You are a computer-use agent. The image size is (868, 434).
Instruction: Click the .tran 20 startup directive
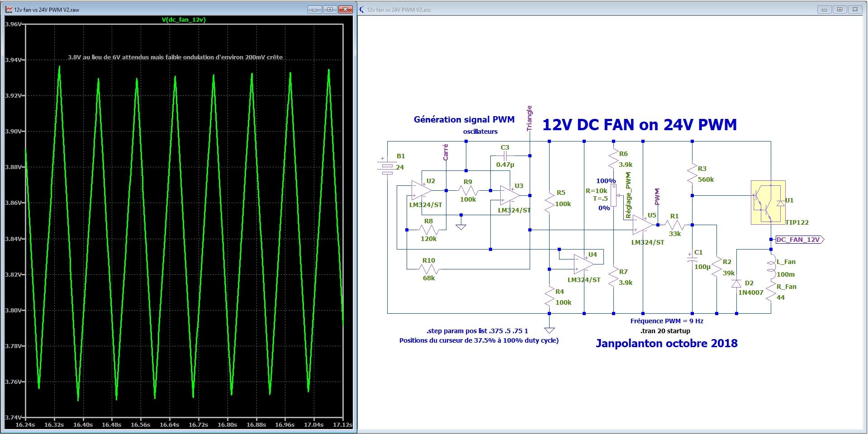point(665,331)
